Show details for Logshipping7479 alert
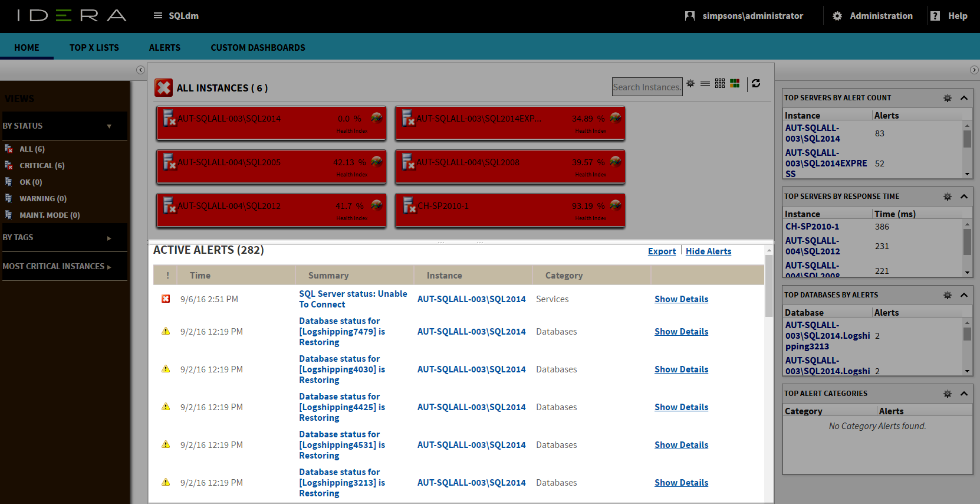Viewport: 980px width, 504px height. point(681,332)
